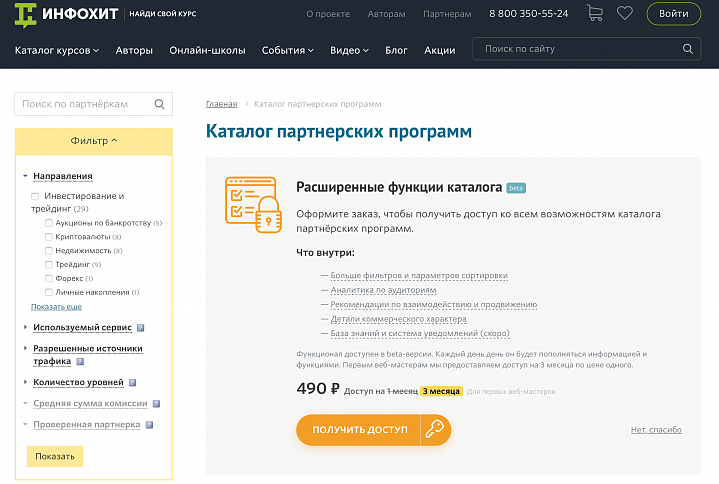The width and height of the screenshot is (719, 484).
Task: Open the Каталог курсов dropdown menu
Action: (57, 50)
